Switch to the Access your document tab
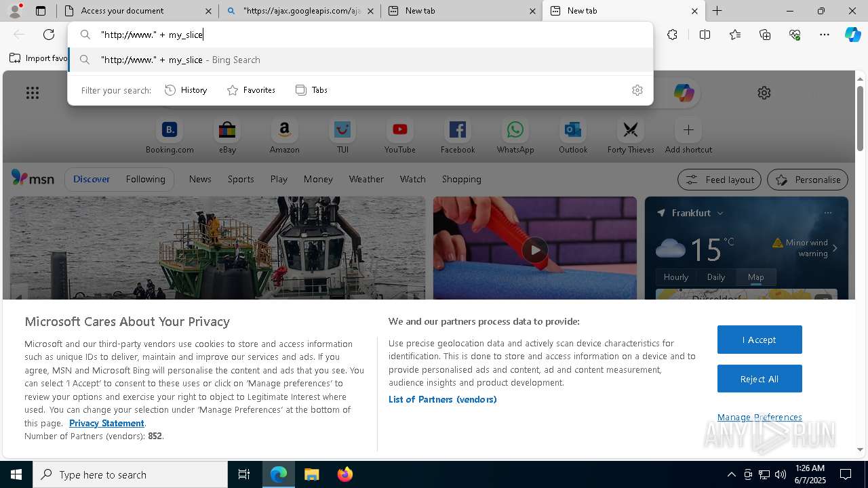Image resolution: width=868 pixels, height=488 pixels. coord(139,11)
